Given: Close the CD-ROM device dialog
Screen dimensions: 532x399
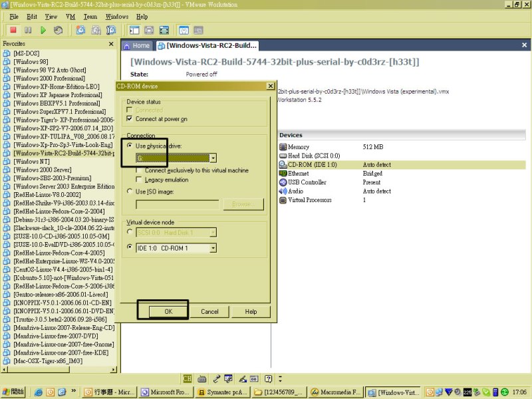Looking at the screenshot, I should coord(271,86).
